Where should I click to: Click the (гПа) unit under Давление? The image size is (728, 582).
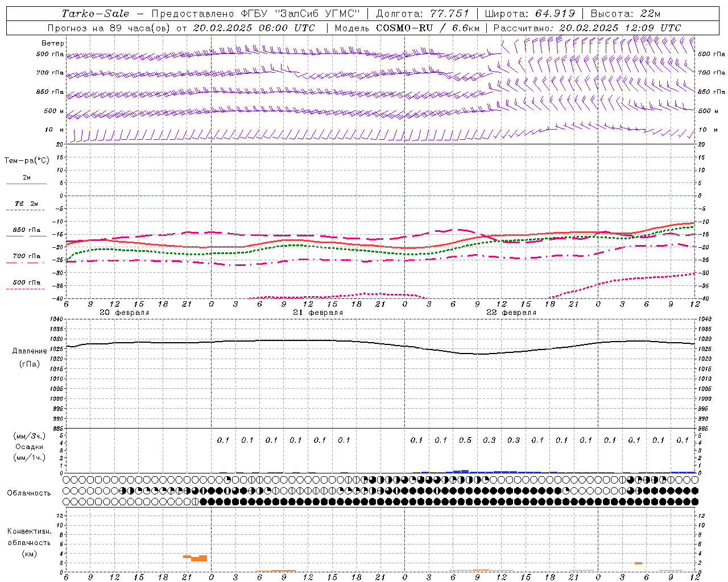30,364
